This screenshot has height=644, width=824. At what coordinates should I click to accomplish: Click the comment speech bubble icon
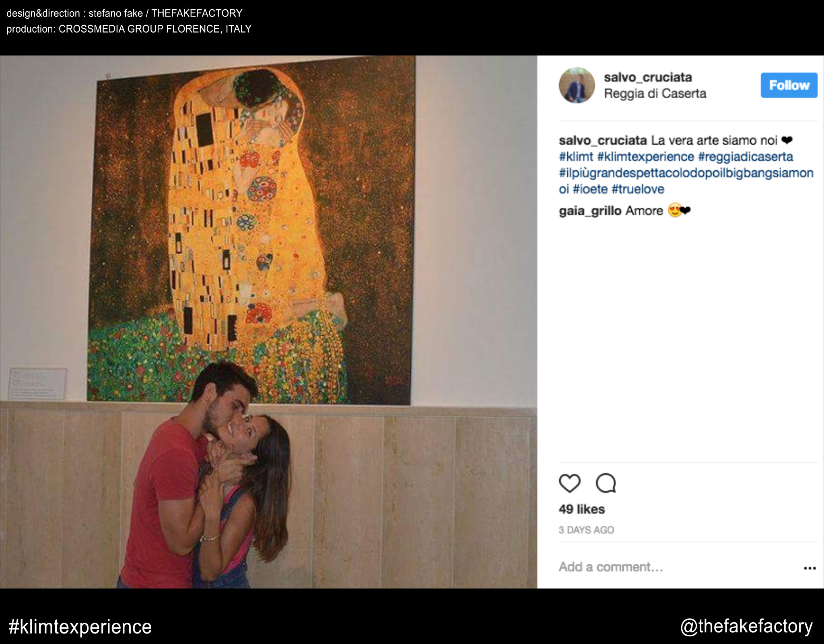click(x=606, y=483)
